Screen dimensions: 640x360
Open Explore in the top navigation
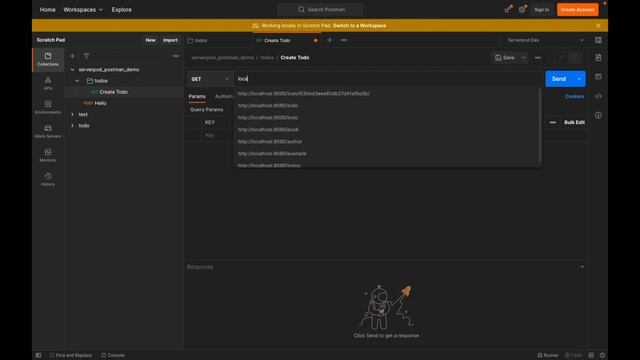click(x=122, y=9)
